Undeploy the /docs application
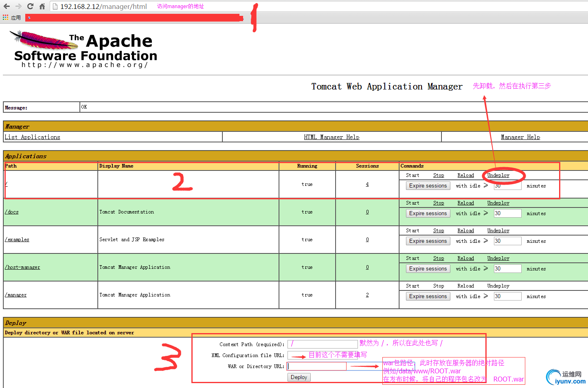Screen dimensions: 588x388 (498, 203)
